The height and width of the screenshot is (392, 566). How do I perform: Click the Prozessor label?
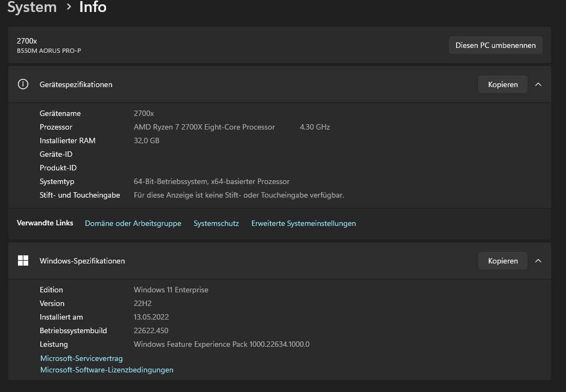point(56,127)
